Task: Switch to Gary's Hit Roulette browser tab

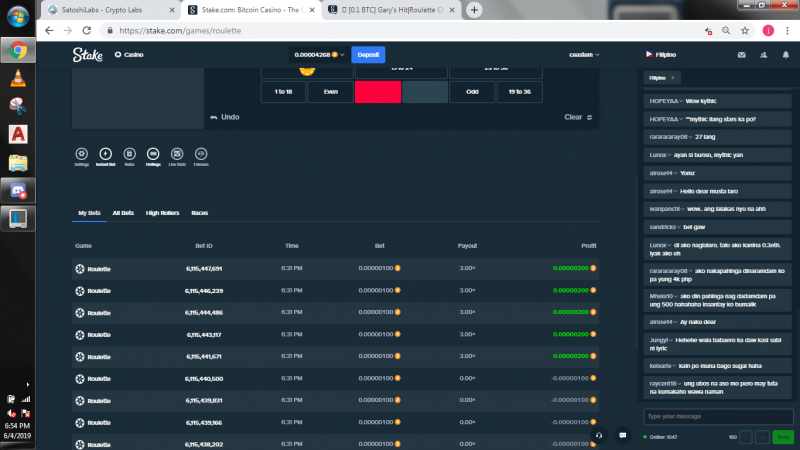Action: 392,10
